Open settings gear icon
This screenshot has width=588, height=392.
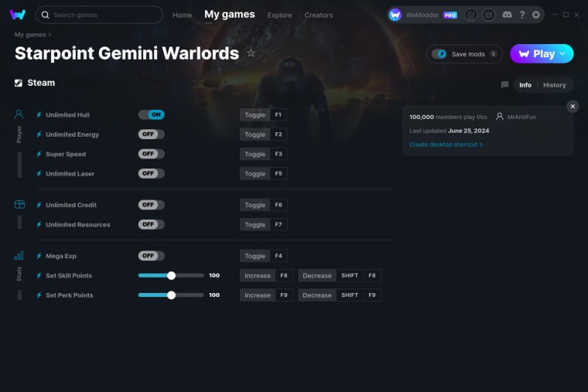tap(536, 15)
